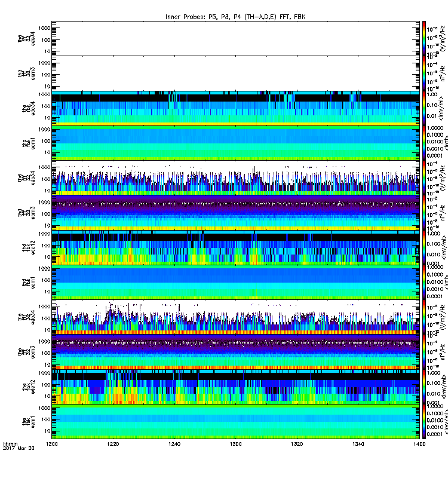Click the "10" frequency tick of thd fbk edc12 panel

click(x=47, y=257)
